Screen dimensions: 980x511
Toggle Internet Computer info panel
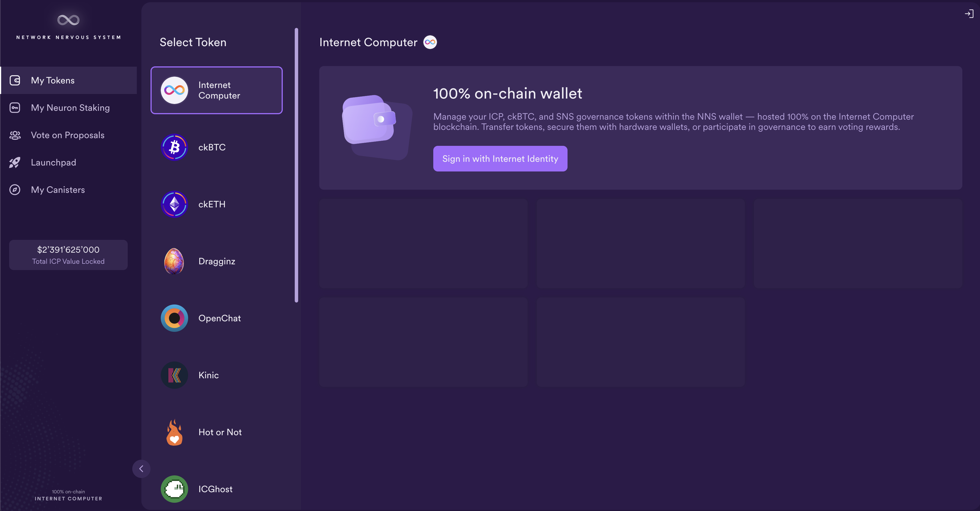click(430, 42)
